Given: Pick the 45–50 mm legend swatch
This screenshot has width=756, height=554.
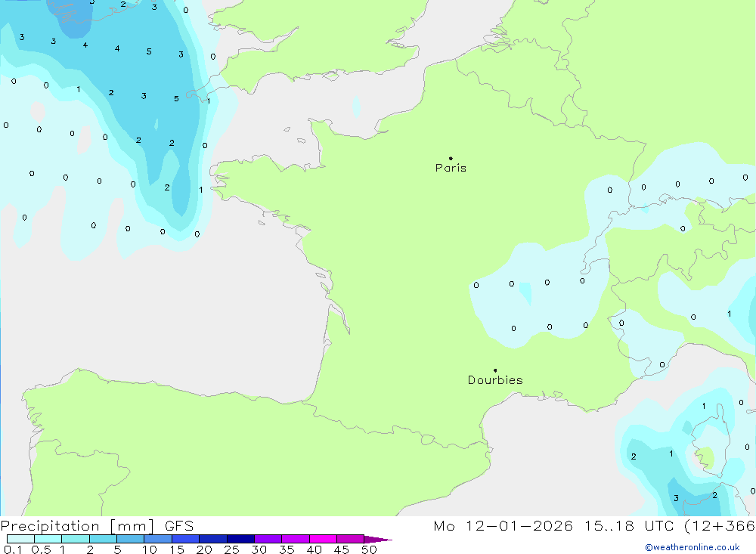Looking at the screenshot, I should pyautogui.click(x=351, y=539).
